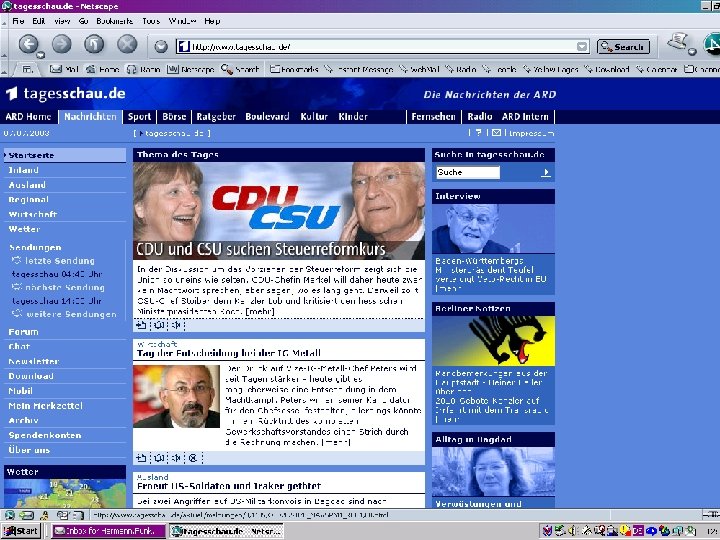The image size is (720, 540).
Task: Open the Fernsehen tab
Action: [x=433, y=117]
